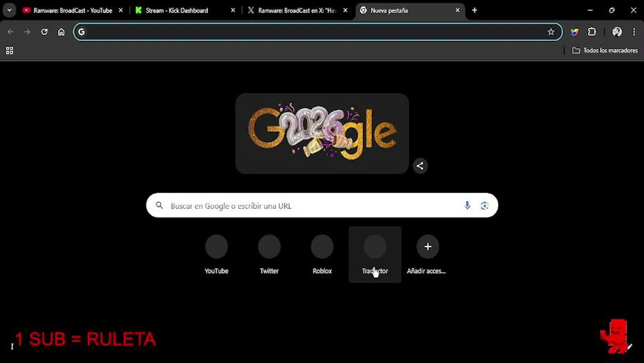The width and height of the screenshot is (644, 363).
Task: Close the Ramware YouTube tab
Action: tap(120, 10)
